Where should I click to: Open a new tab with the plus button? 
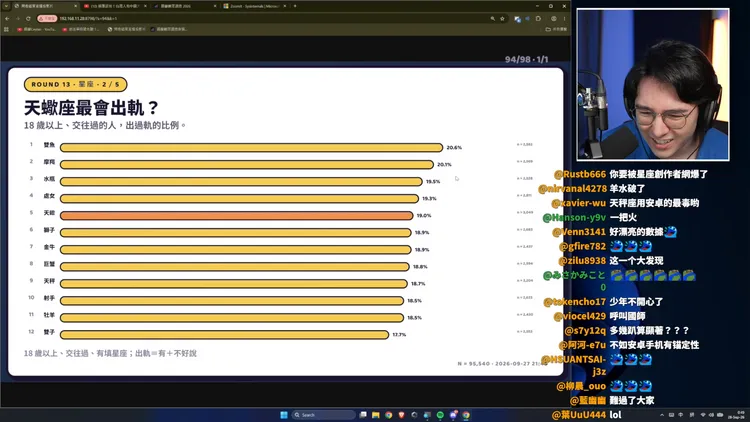point(295,6)
